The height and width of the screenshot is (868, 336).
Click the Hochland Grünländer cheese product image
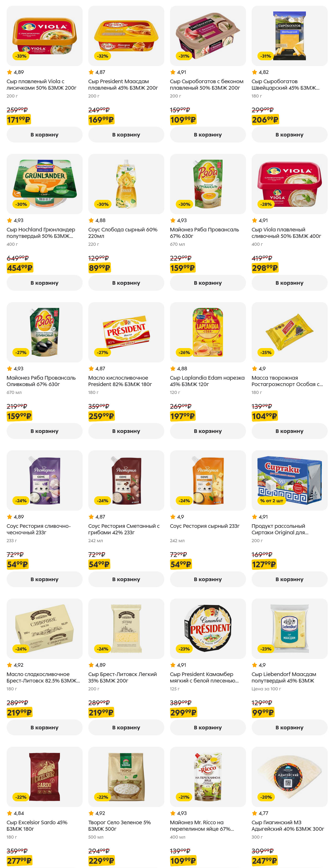coord(44,184)
